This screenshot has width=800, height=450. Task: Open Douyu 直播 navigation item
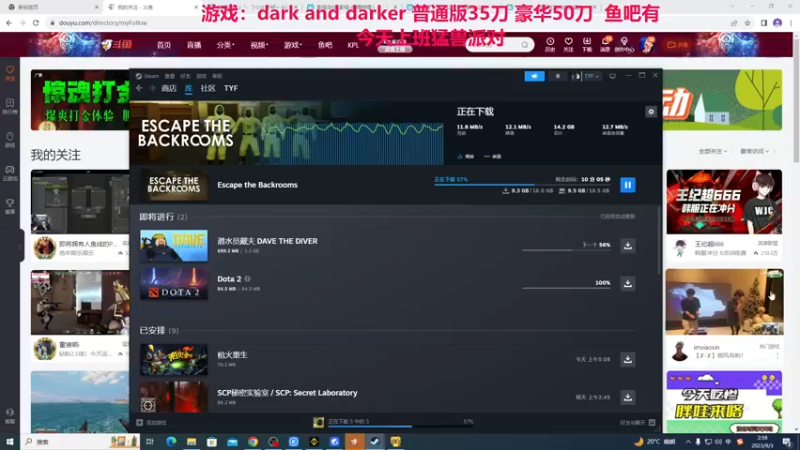point(194,45)
